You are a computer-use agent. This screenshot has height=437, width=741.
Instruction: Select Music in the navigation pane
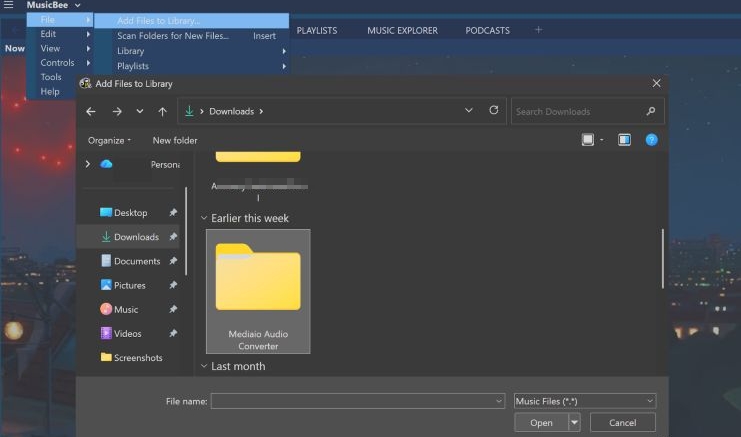click(x=120, y=309)
